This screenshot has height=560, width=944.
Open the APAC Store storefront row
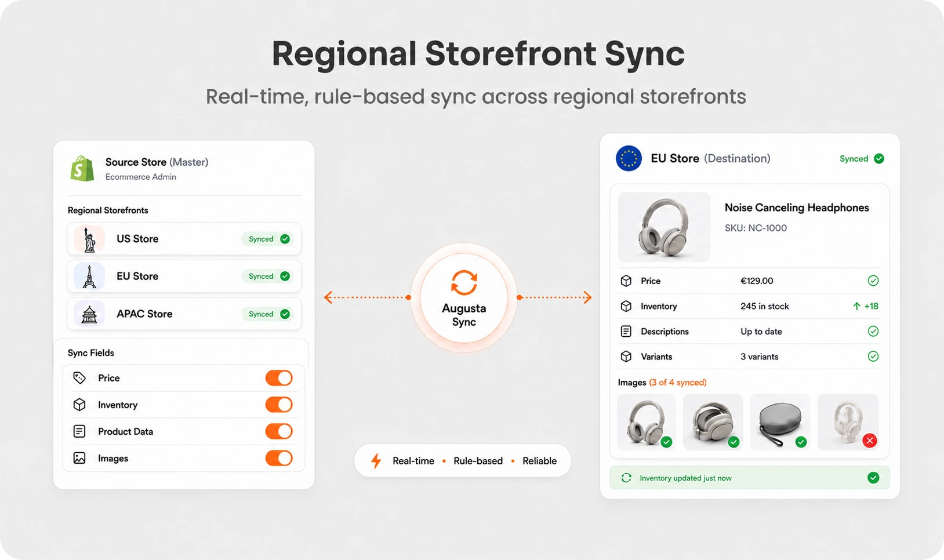(x=184, y=314)
